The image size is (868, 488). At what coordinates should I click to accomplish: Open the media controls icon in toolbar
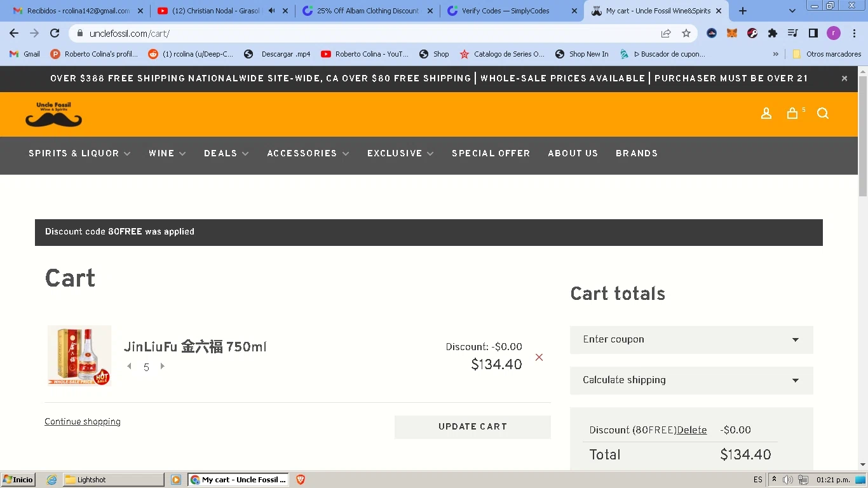pyautogui.click(x=793, y=33)
